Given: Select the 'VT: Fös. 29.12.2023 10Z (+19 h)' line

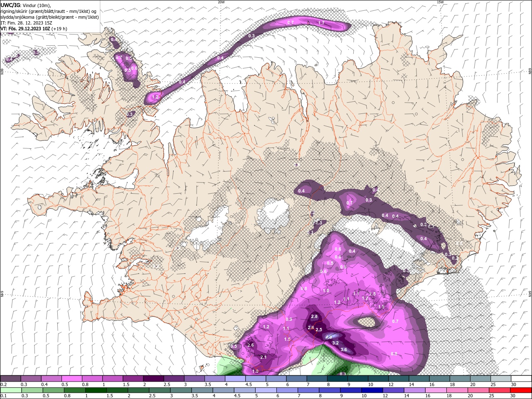Looking at the screenshot, I should coord(34,29).
